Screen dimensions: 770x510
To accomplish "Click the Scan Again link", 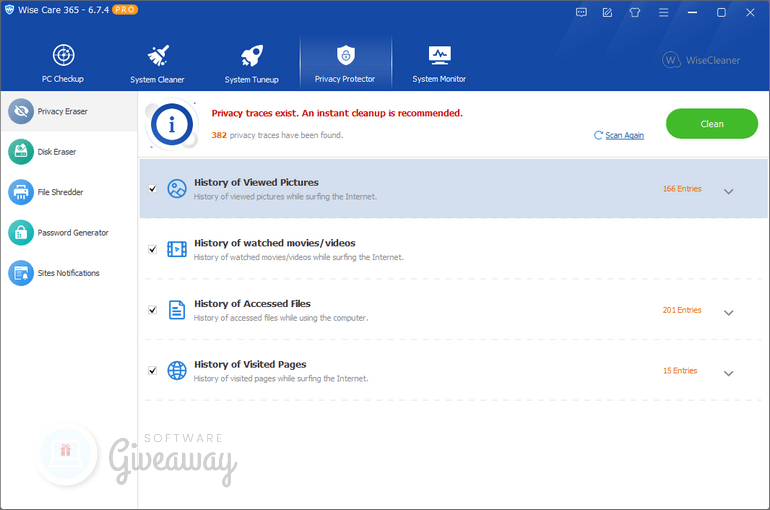I will tap(624, 135).
